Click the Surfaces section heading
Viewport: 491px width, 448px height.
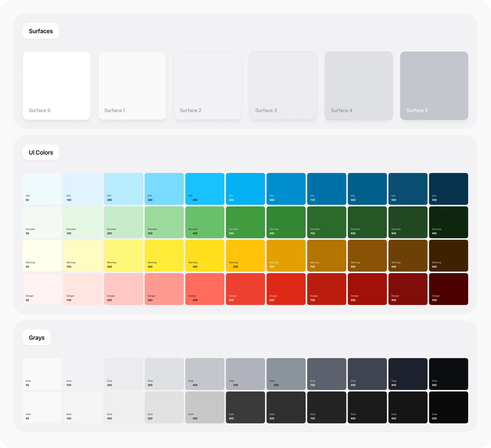(x=41, y=31)
